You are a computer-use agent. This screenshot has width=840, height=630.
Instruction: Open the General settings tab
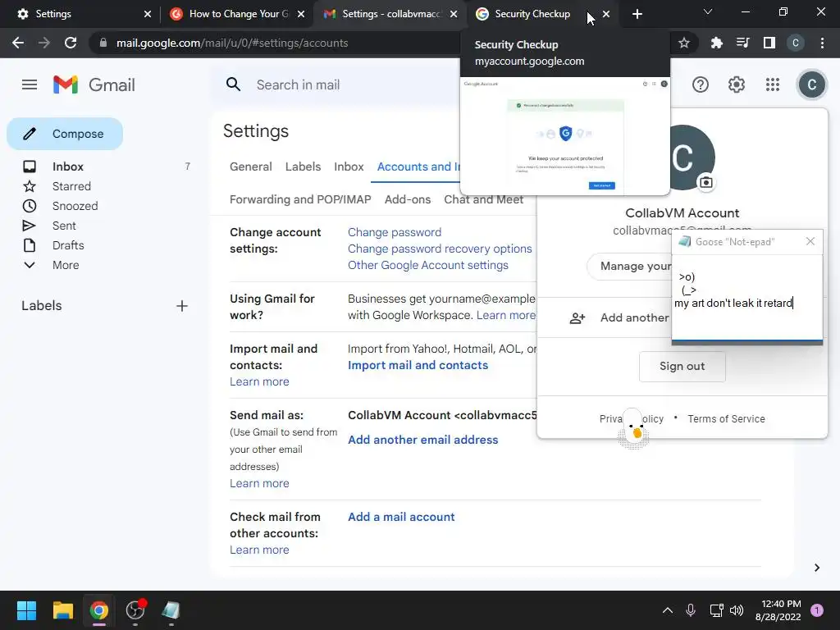[251, 167]
